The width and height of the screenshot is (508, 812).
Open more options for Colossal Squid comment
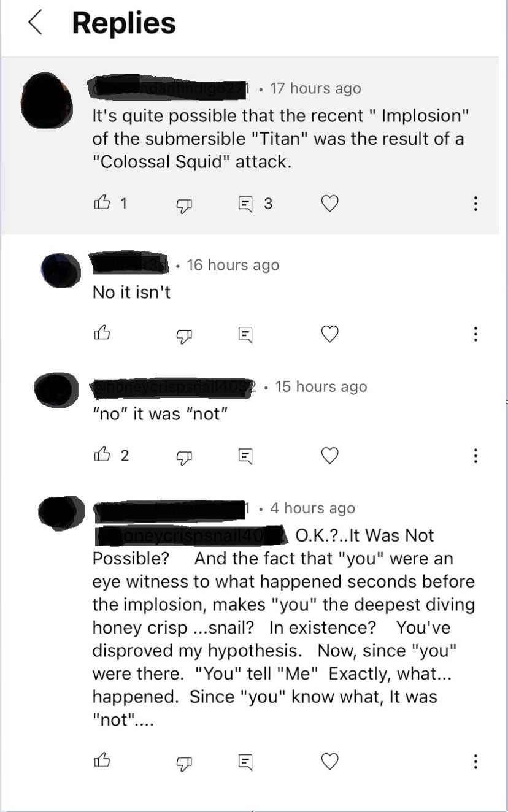tap(475, 204)
